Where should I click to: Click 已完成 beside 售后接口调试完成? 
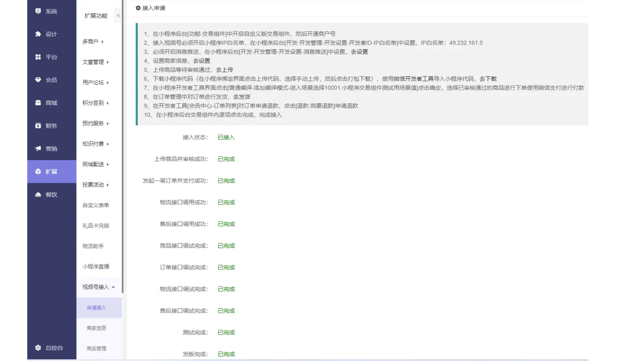click(226, 311)
